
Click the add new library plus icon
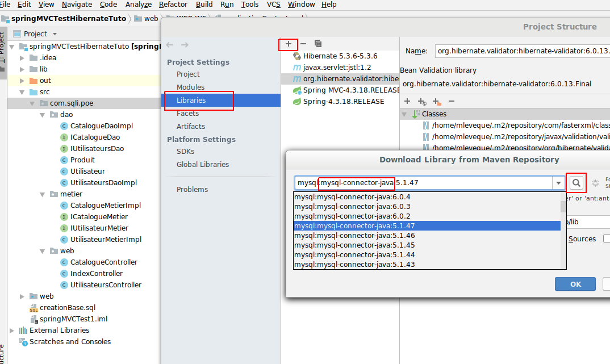point(288,44)
